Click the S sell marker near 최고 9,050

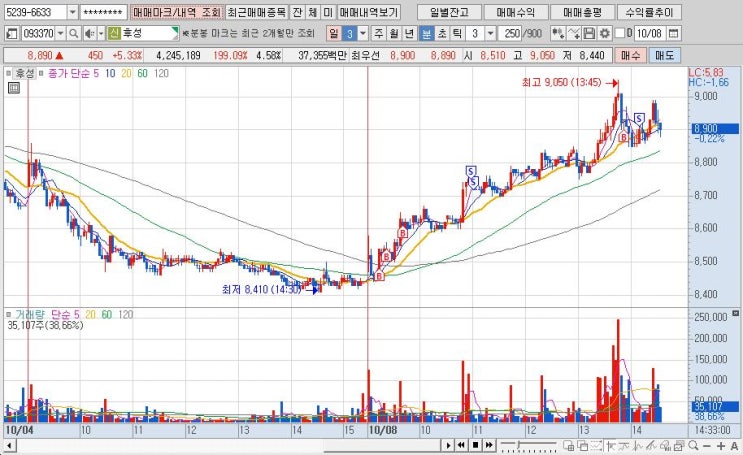tap(639, 118)
